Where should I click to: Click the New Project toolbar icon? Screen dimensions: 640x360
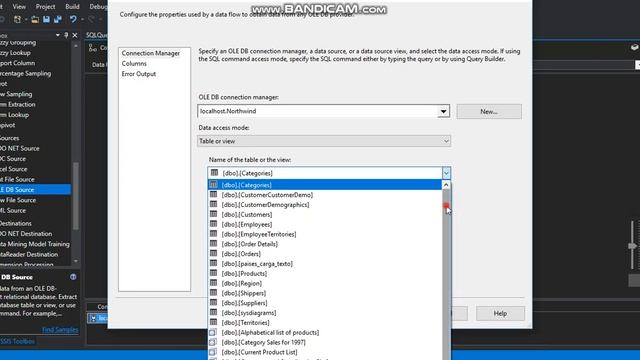(17, 19)
